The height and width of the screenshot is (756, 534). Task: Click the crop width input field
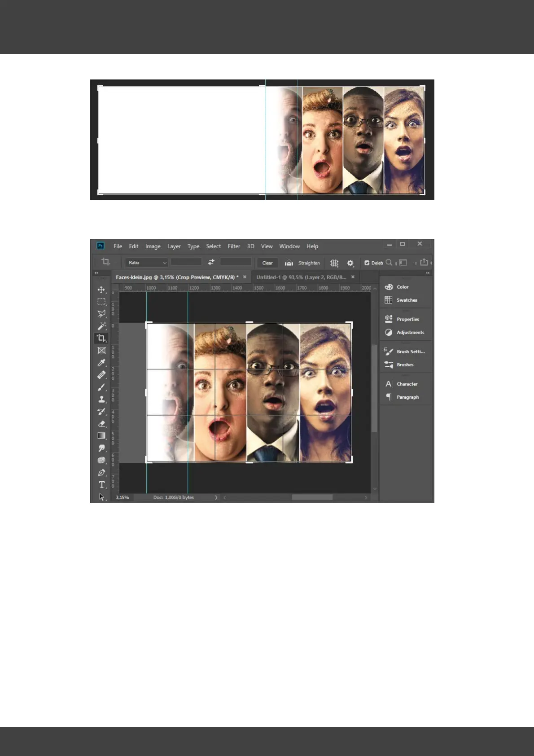pyautogui.click(x=186, y=262)
